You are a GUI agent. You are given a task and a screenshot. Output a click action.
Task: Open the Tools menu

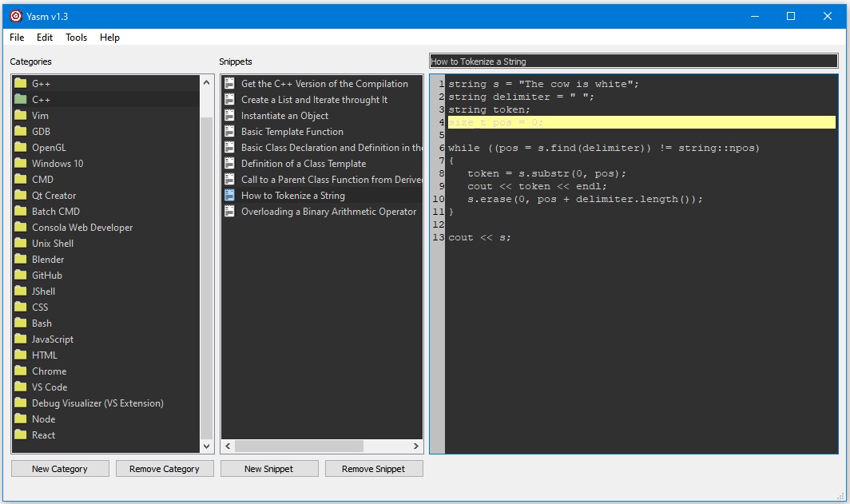point(77,38)
